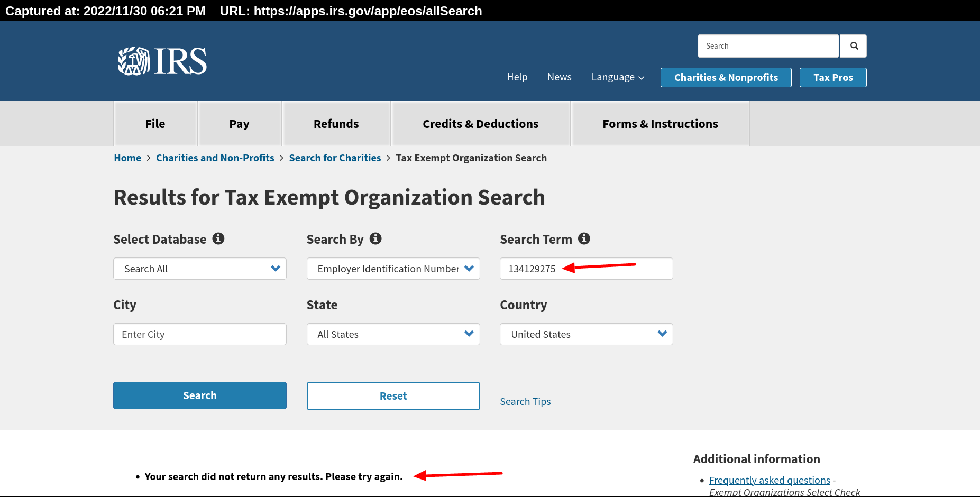The height and width of the screenshot is (497, 980).
Task: Go to Home breadcrumb
Action: pos(127,158)
